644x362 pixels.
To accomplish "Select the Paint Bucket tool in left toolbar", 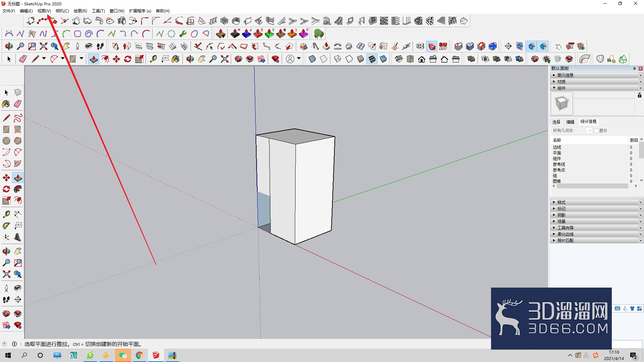I will [6, 104].
